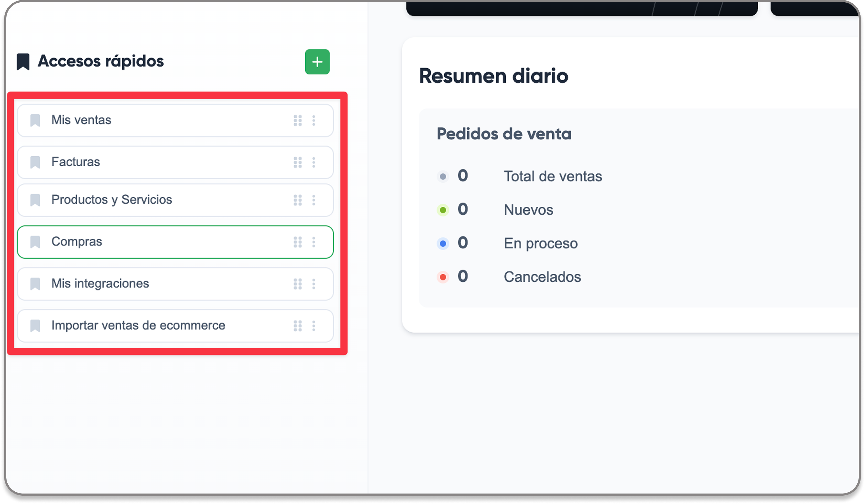Click the count value next to Nuevos
This screenshot has height=504, width=865.
point(463,209)
